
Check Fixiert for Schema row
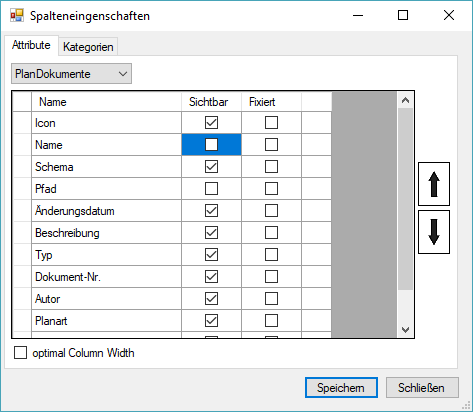click(271, 167)
